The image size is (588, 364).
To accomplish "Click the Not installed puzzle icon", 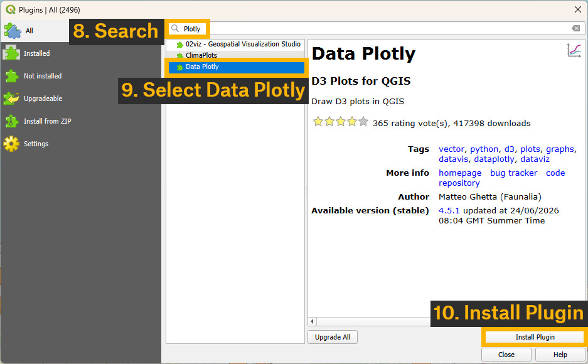I will 11,76.
